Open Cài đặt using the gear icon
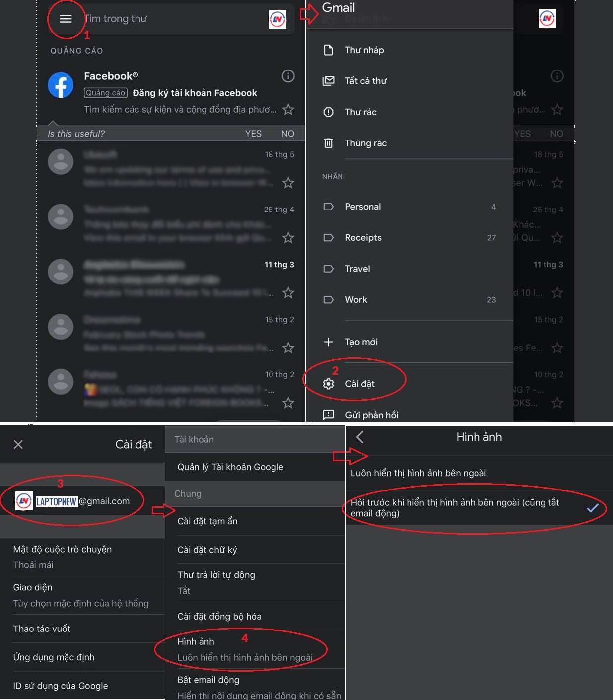 coord(328,384)
